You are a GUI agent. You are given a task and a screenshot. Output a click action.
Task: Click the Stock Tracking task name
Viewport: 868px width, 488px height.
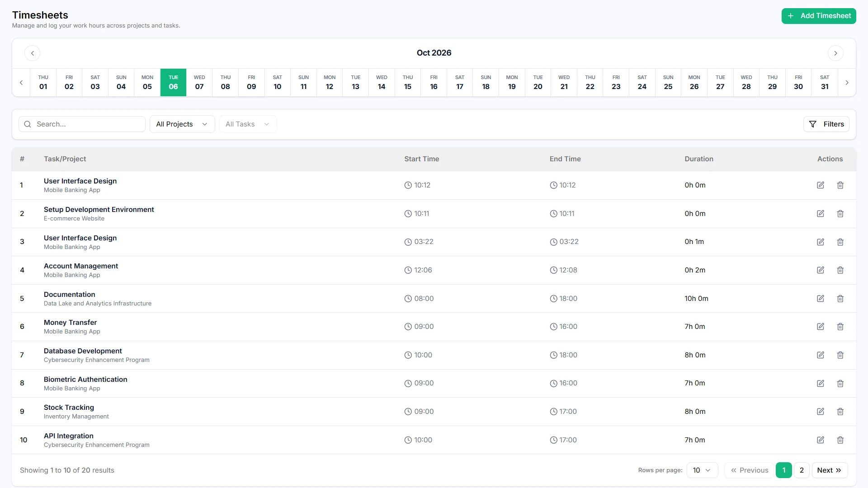69,408
